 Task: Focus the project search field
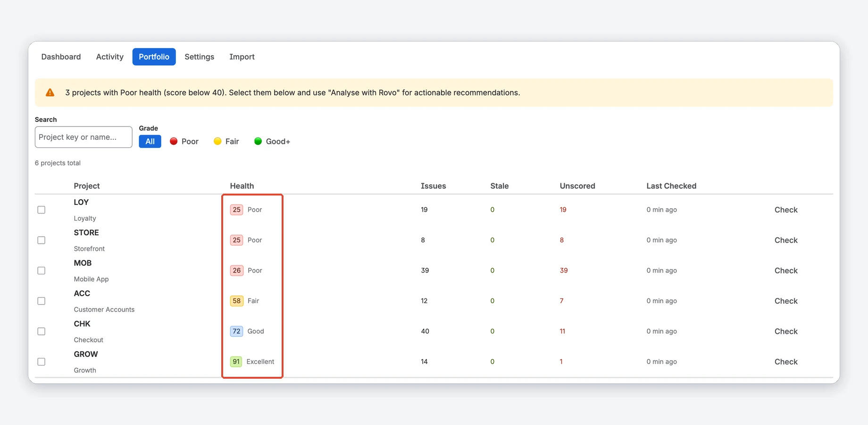(83, 137)
